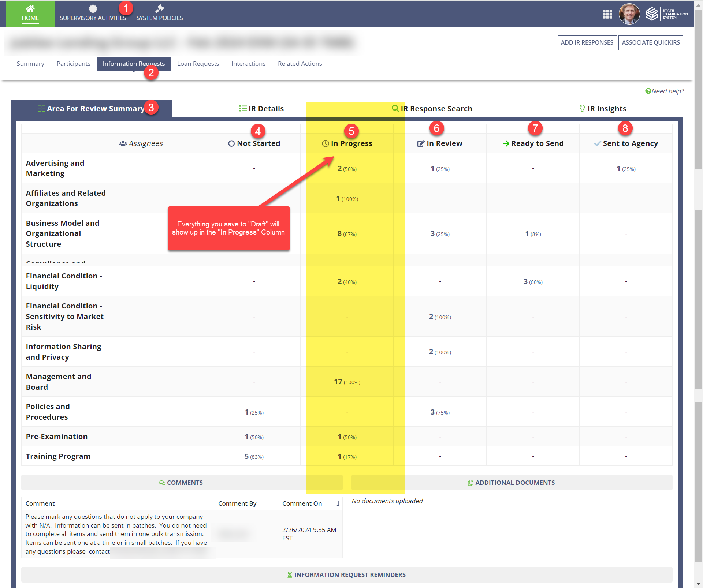Switch to IR Details tab
This screenshot has height=588, width=703.
pos(261,109)
